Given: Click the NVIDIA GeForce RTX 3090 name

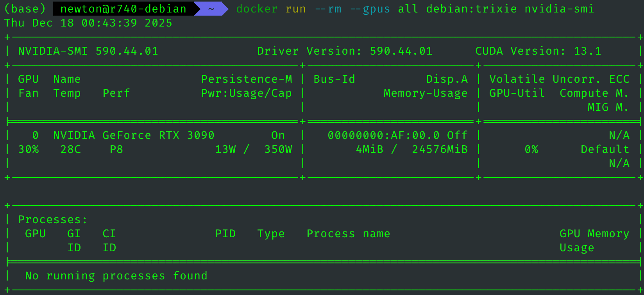Looking at the screenshot, I should pyautogui.click(x=134, y=135).
